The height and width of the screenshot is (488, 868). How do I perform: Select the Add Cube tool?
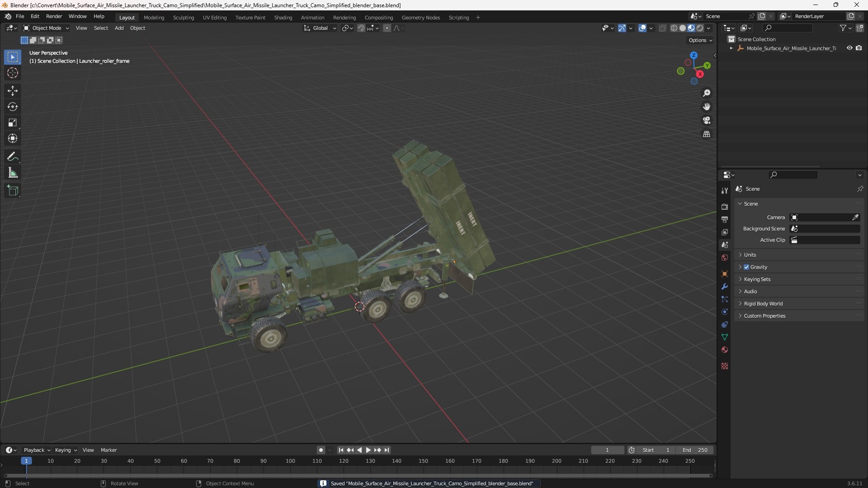(13, 191)
